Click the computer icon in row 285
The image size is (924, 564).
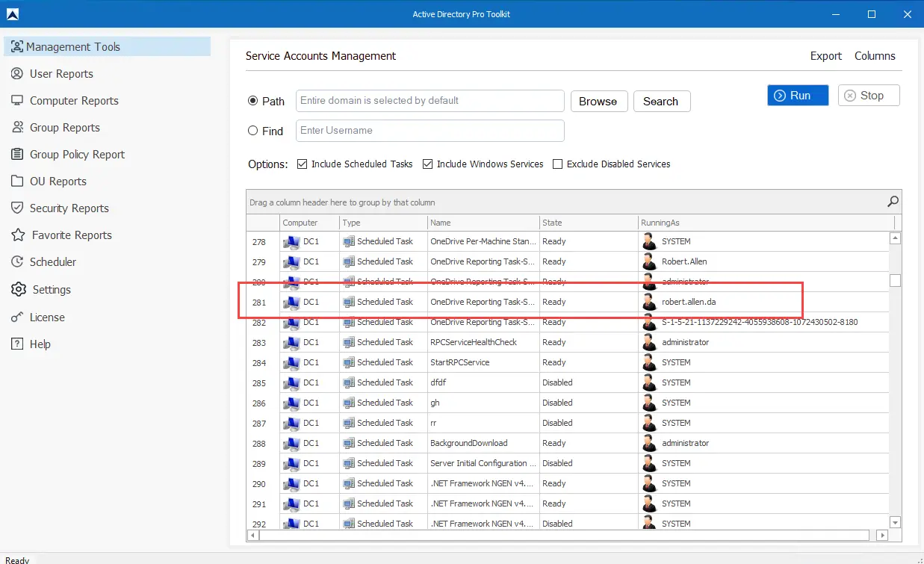pos(291,382)
